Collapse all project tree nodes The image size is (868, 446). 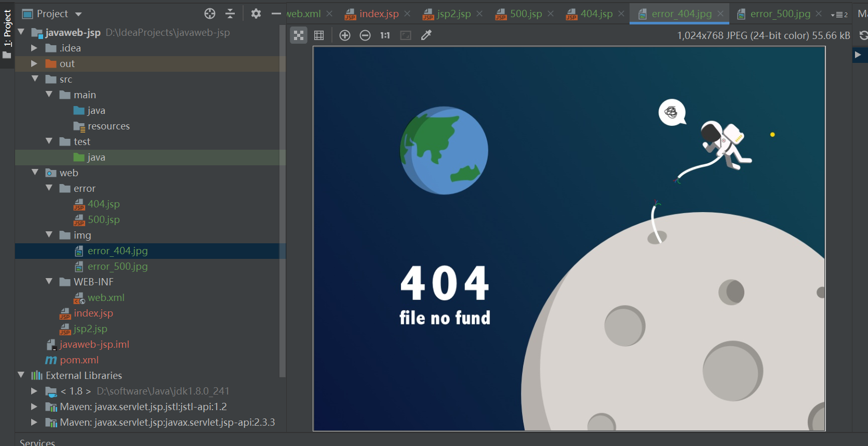pyautogui.click(x=230, y=14)
